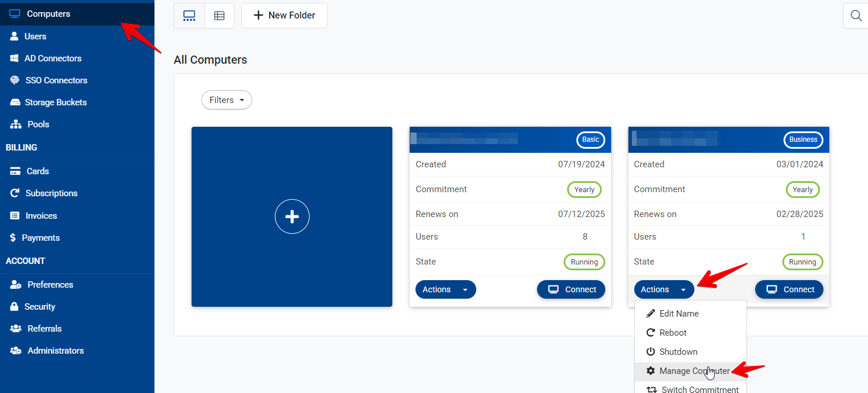The width and height of the screenshot is (868, 393).
Task: Collapse Actions dropdown on Business computer
Action: (664, 289)
